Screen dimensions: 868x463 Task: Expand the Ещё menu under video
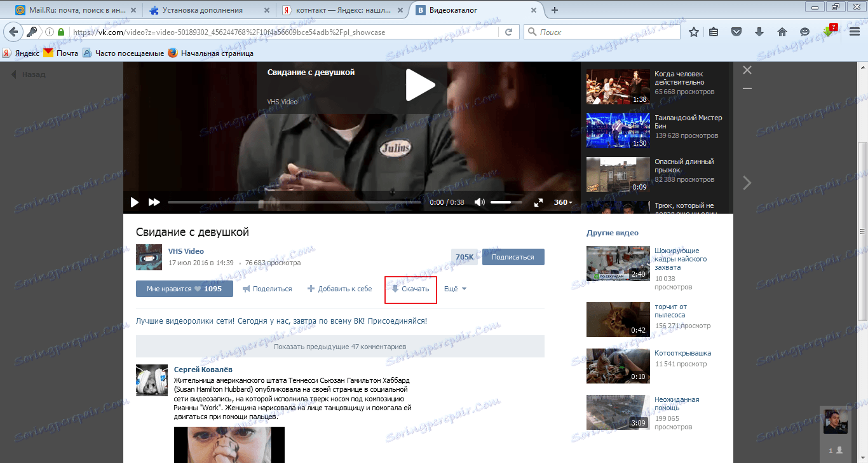pyautogui.click(x=455, y=289)
